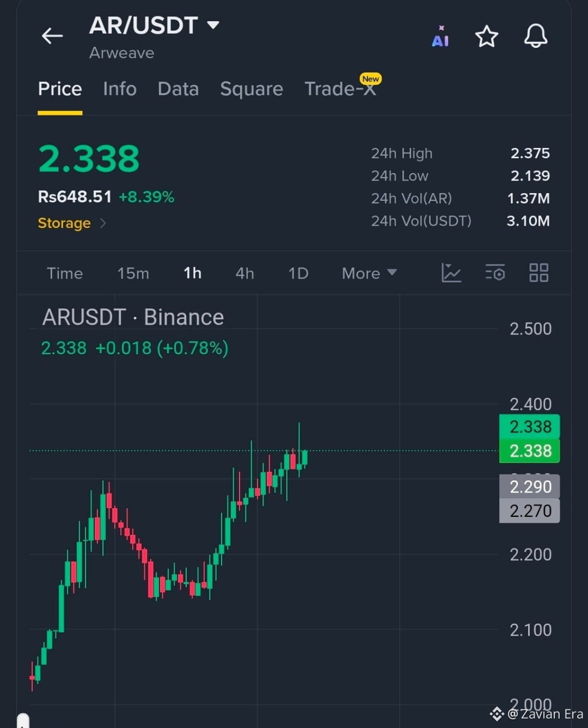Viewport: 588px width, 728px height.
Task: Select the 15m chart interval
Action: pos(133,273)
